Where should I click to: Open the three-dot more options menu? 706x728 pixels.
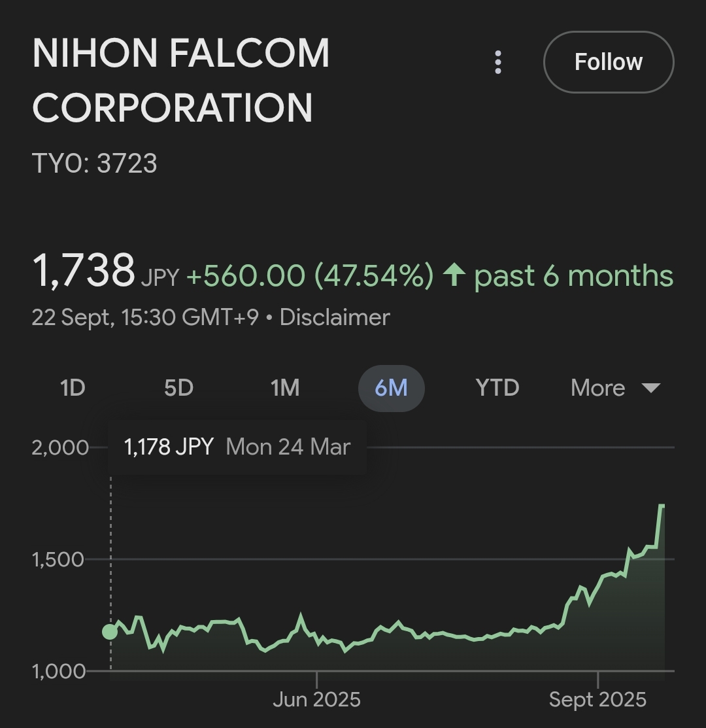[497, 62]
